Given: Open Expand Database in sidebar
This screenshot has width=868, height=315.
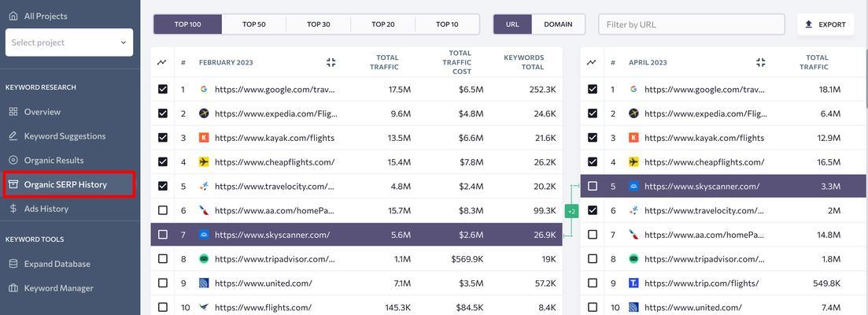Looking at the screenshot, I should (x=57, y=264).
